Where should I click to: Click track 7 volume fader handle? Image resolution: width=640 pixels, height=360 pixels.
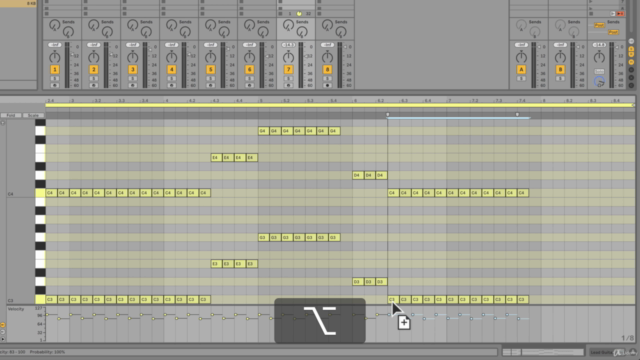[306, 56]
